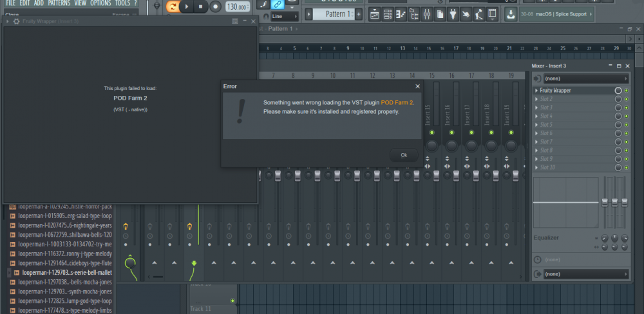Click the 130.000 tempo field
The width and height of the screenshot is (644, 314).
point(238,6)
